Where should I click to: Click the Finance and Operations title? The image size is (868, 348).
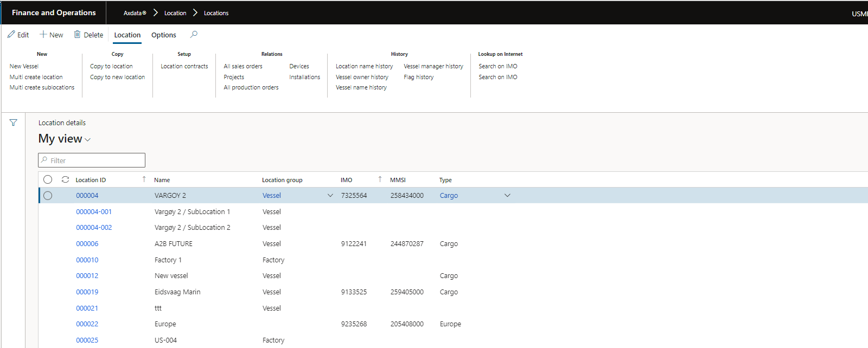[54, 12]
